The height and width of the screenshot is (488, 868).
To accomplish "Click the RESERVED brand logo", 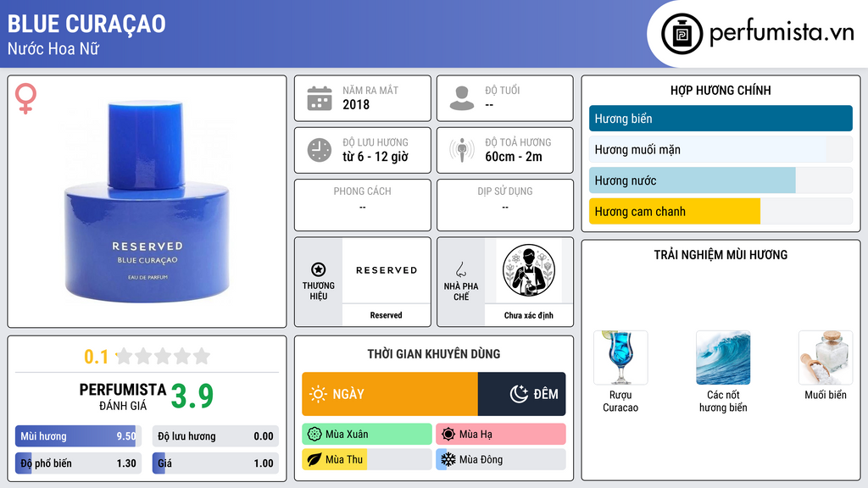I will click(x=387, y=270).
